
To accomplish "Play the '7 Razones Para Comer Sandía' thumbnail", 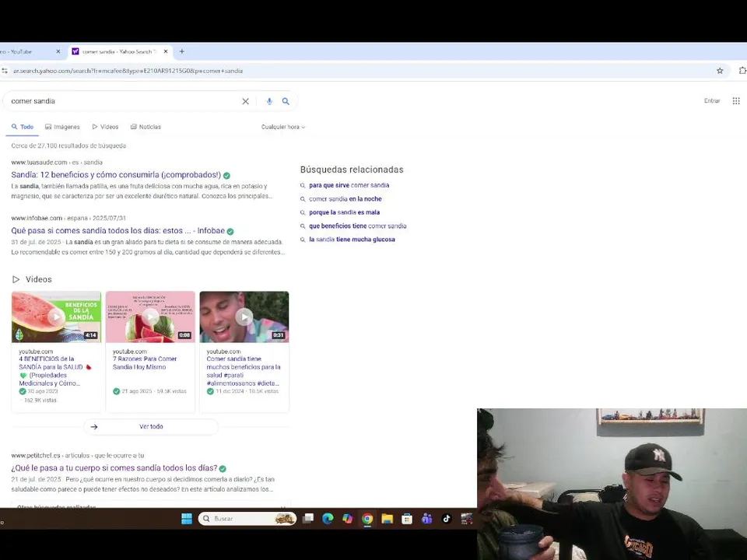I will point(150,317).
